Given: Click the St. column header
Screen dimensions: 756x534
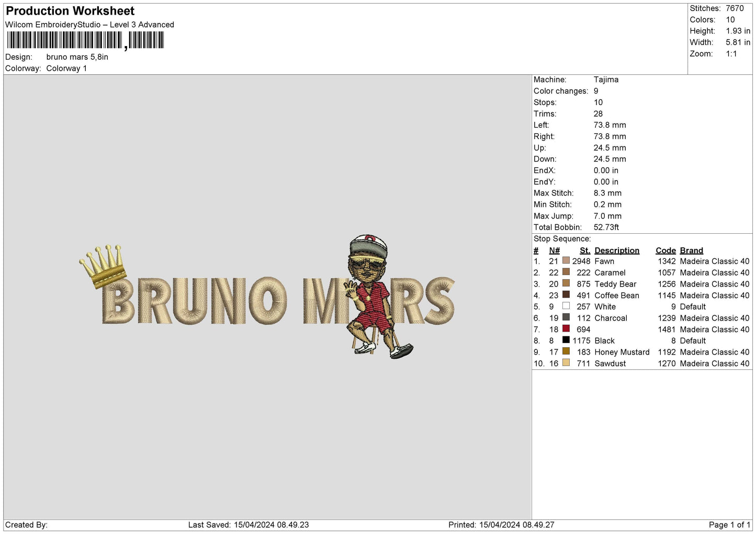Looking at the screenshot, I should tap(585, 251).
